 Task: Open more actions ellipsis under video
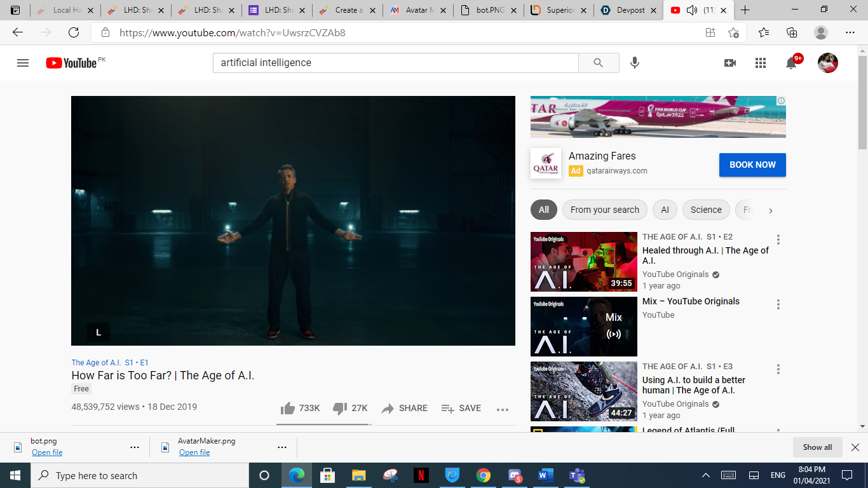point(503,409)
